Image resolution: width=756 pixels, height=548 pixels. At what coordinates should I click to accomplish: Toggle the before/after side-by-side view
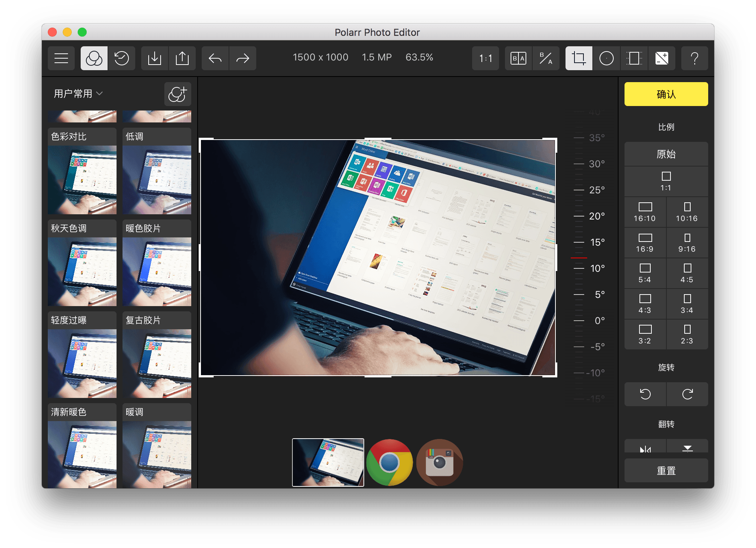(518, 58)
